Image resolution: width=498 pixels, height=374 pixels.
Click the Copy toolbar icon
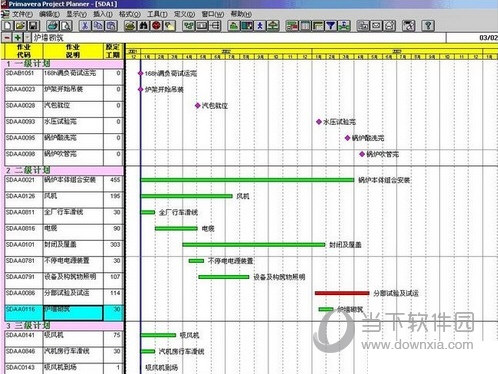pos(98,26)
